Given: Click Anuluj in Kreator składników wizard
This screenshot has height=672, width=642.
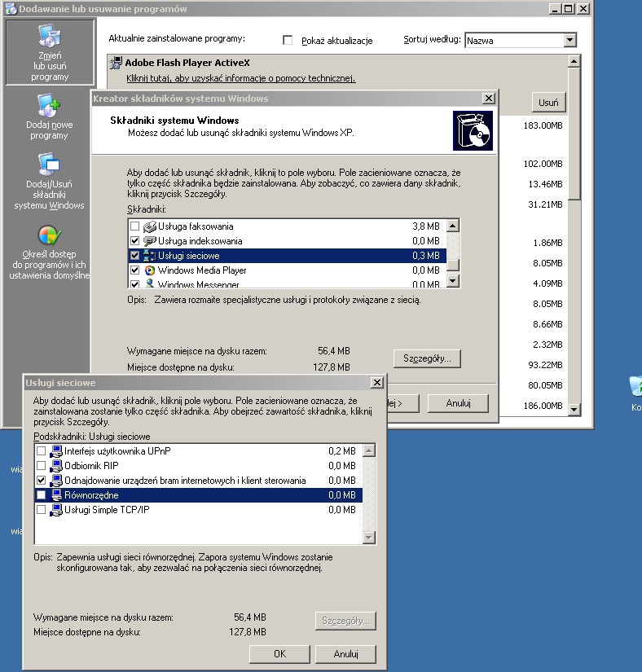Looking at the screenshot, I should [458, 403].
